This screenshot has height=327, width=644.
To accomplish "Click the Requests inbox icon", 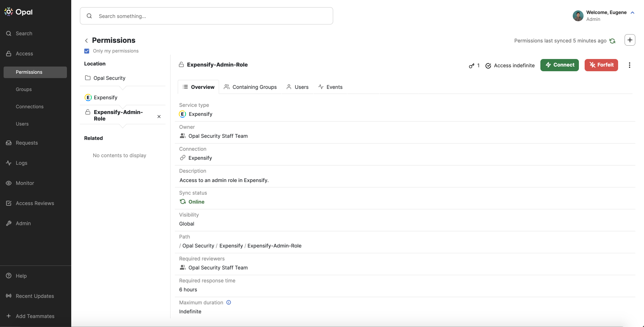I will (9, 143).
